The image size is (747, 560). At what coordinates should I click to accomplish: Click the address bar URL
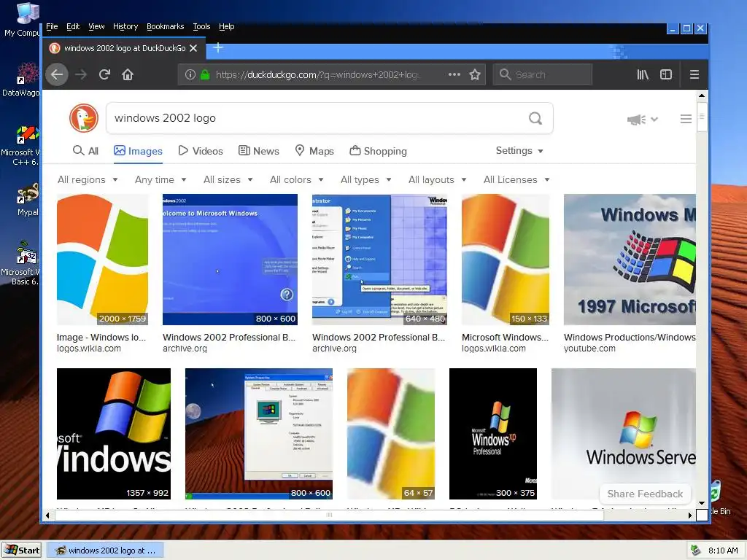[x=318, y=75]
